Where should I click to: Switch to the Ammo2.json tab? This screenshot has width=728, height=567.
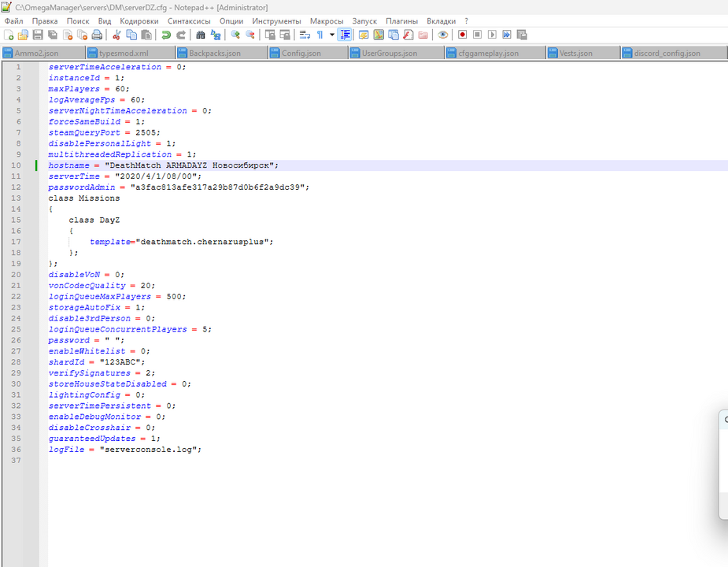point(43,53)
